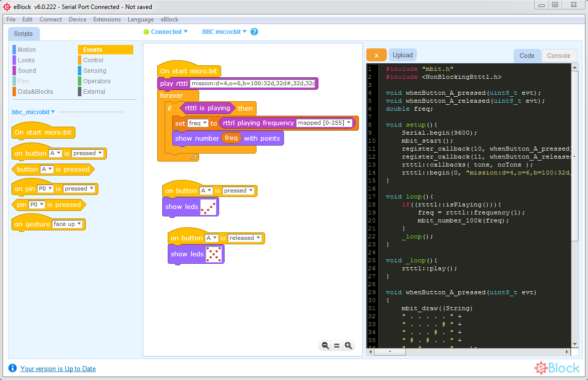Click the eBlock gear logo in title bar
Image resolution: width=588 pixels, height=380 pixels.
tap(7, 7)
